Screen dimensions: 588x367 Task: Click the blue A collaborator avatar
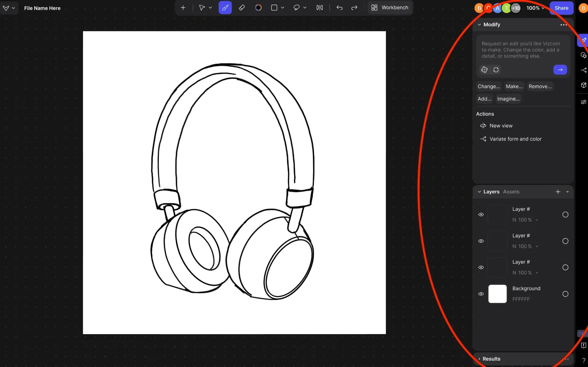point(498,8)
